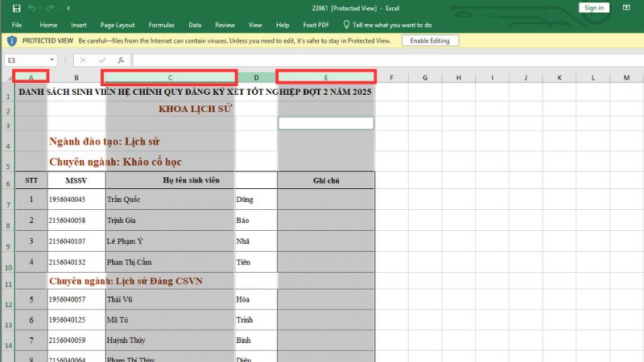Click the cell containing Trần Quốc
Screen dimensions: 644x362
click(x=169, y=199)
